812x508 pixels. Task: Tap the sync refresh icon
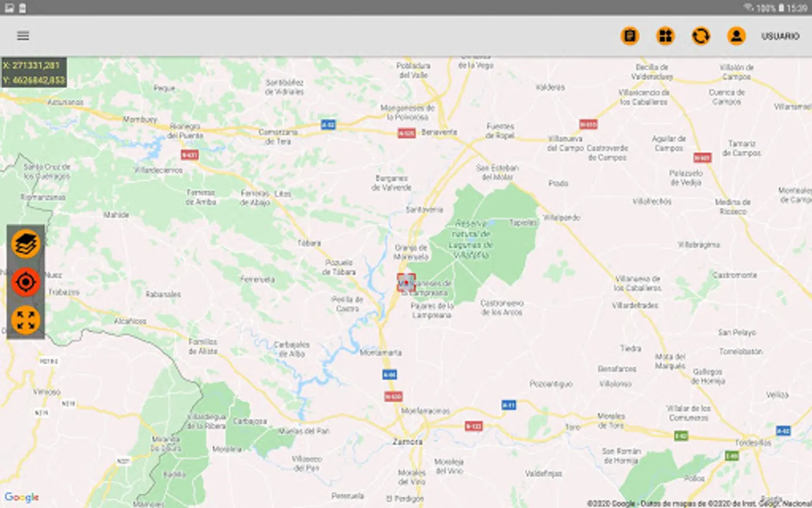pos(701,36)
